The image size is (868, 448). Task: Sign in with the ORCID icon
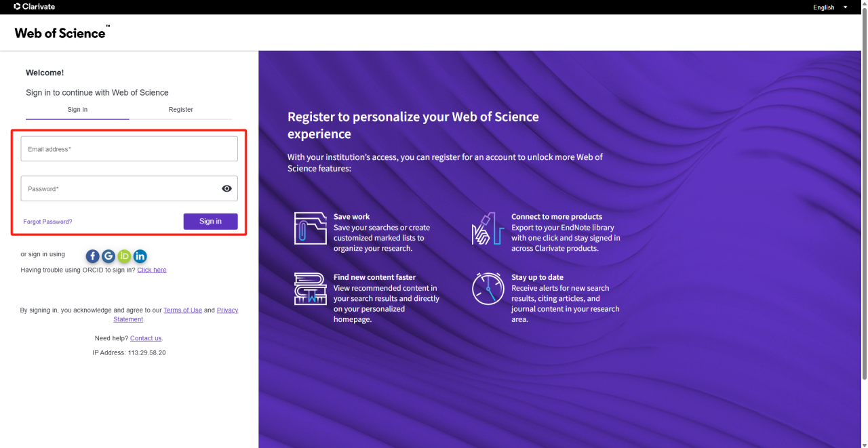pyautogui.click(x=124, y=256)
